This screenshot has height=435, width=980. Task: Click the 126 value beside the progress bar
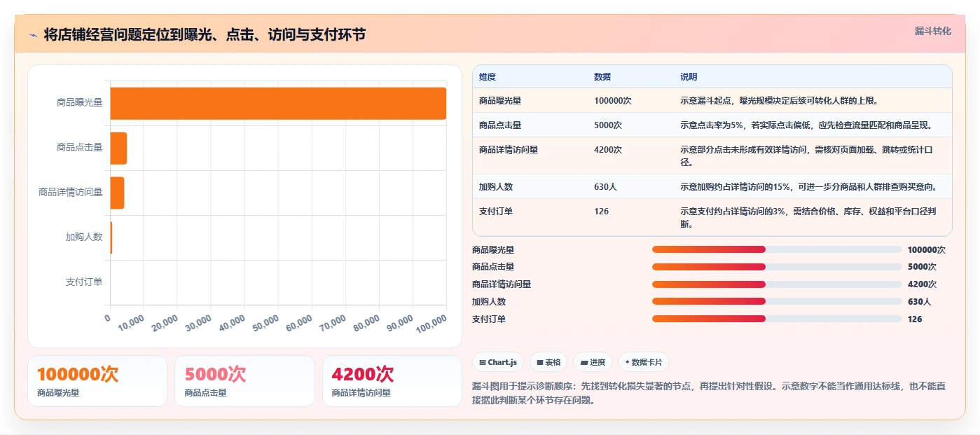(x=915, y=319)
